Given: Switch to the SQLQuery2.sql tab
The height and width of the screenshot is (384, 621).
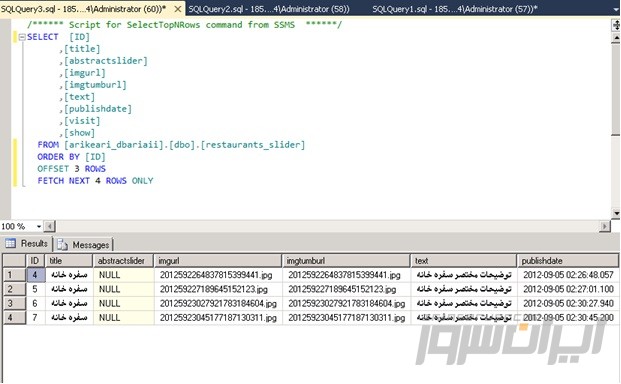Looking at the screenshot, I should [x=269, y=9].
